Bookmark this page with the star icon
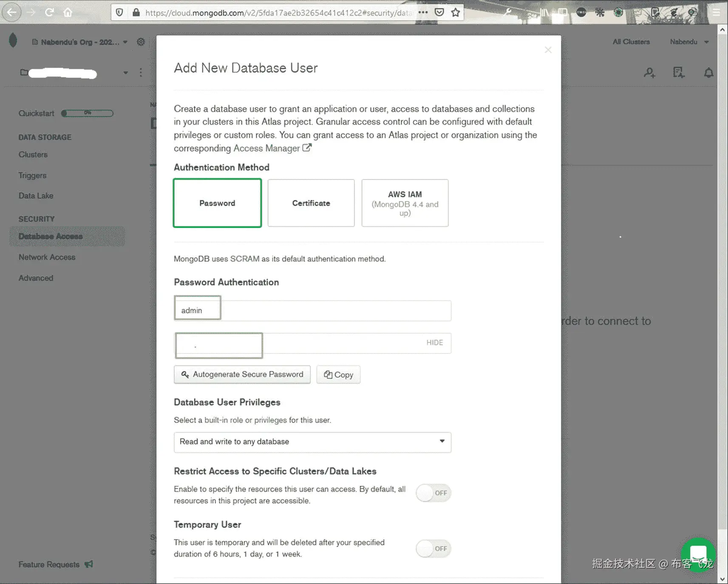Screen dimensions: 728x584 pos(456,12)
